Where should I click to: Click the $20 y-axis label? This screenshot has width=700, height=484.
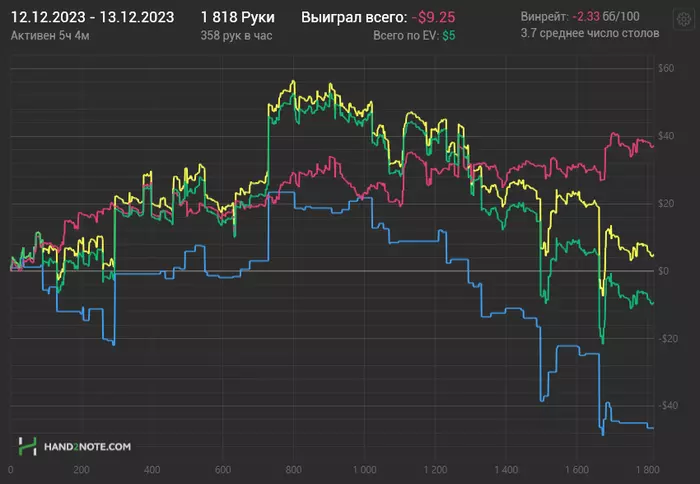pyautogui.click(x=666, y=204)
